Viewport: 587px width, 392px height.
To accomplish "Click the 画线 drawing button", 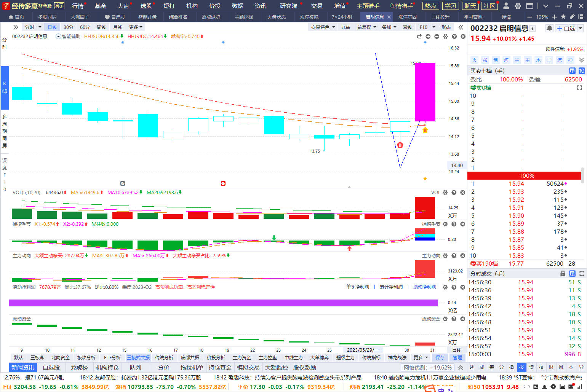I will 408,27.
